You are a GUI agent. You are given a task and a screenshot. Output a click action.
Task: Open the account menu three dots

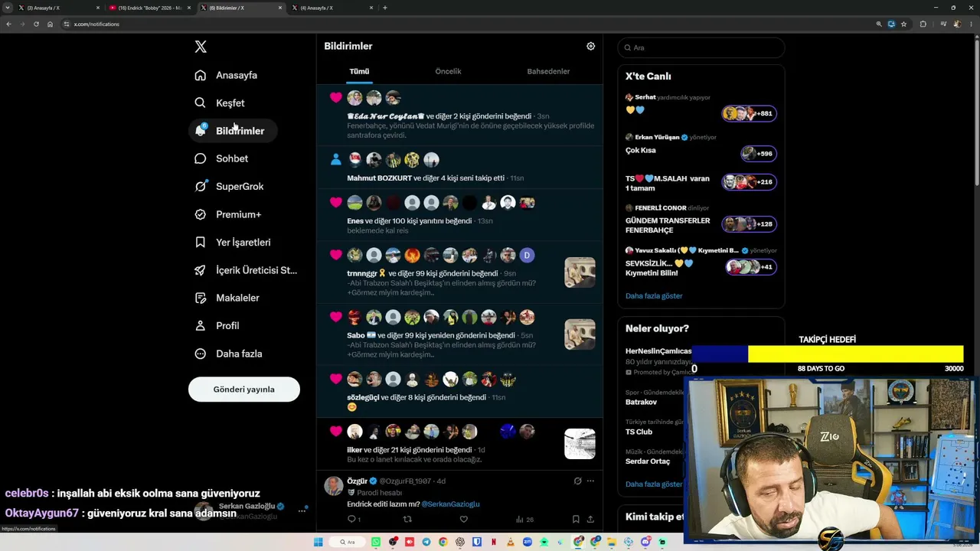[x=302, y=510]
